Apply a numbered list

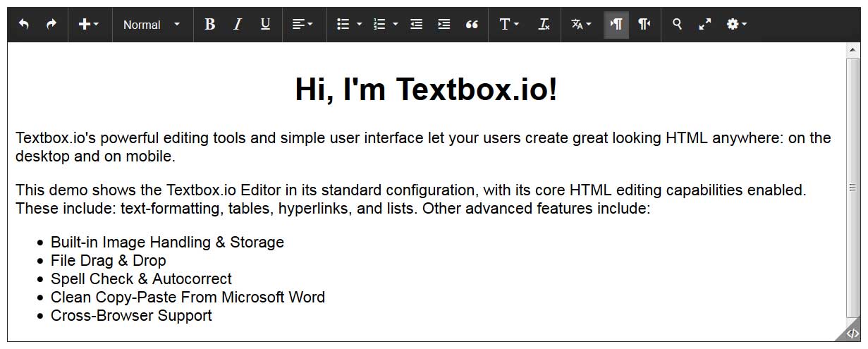click(379, 24)
